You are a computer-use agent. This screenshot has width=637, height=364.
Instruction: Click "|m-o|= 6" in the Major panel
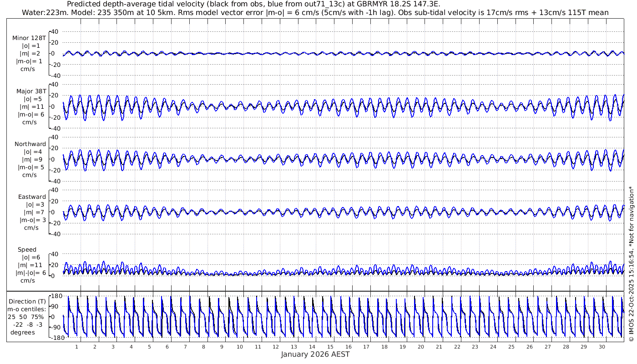pos(30,115)
